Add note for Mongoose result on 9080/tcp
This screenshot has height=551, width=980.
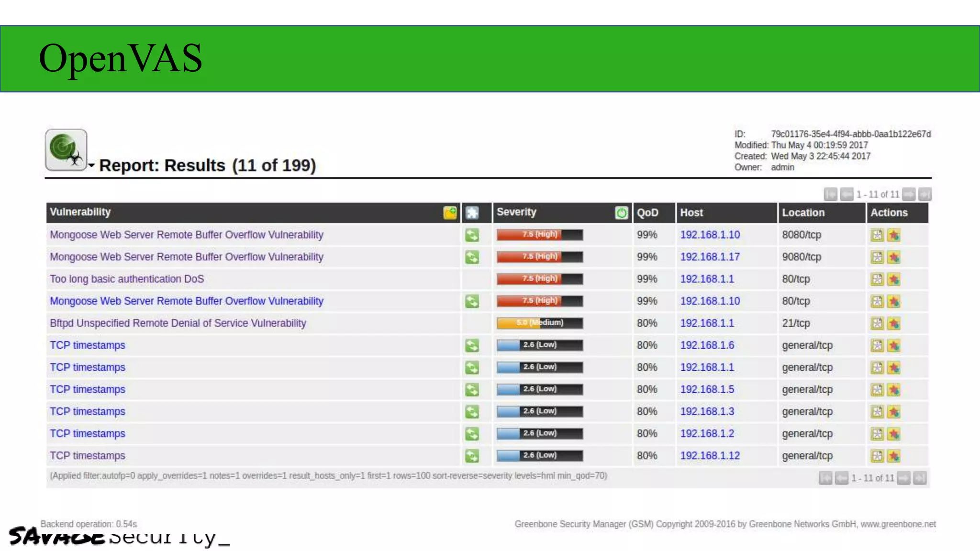(877, 257)
